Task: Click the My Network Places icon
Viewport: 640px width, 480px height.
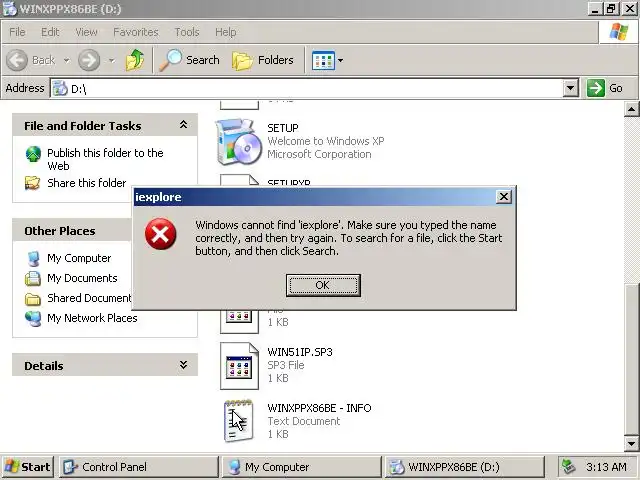Action: tap(33, 318)
